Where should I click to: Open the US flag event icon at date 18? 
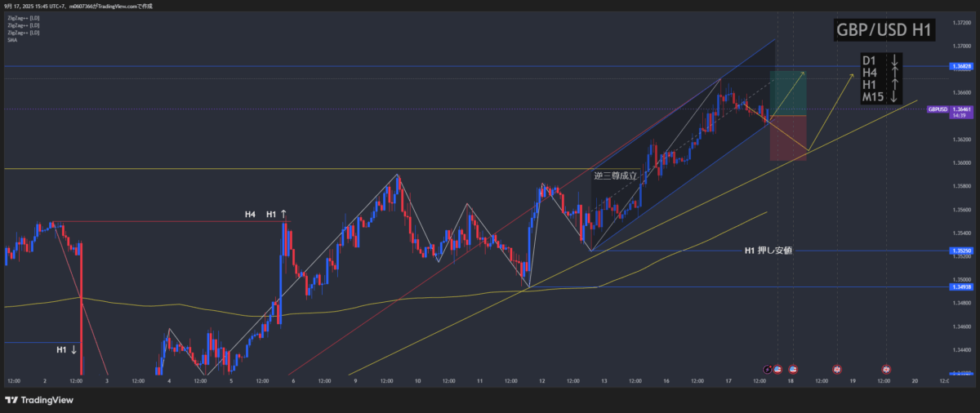point(793,370)
